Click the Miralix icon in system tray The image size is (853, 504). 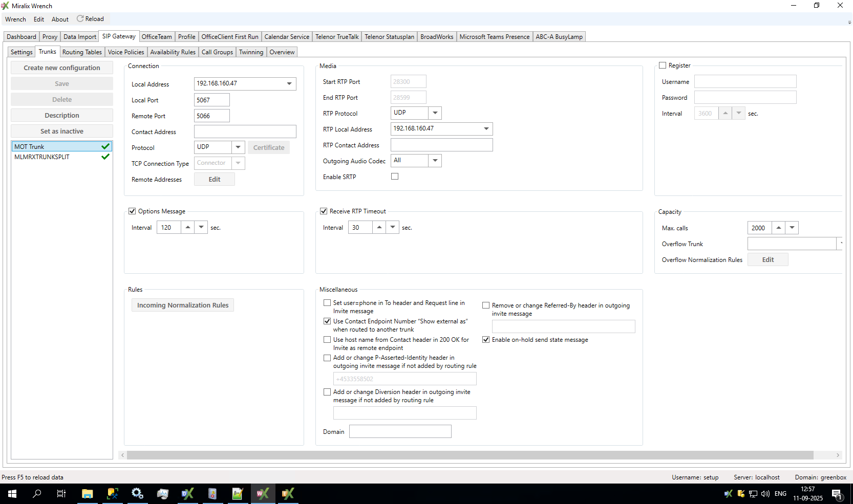pos(728,494)
